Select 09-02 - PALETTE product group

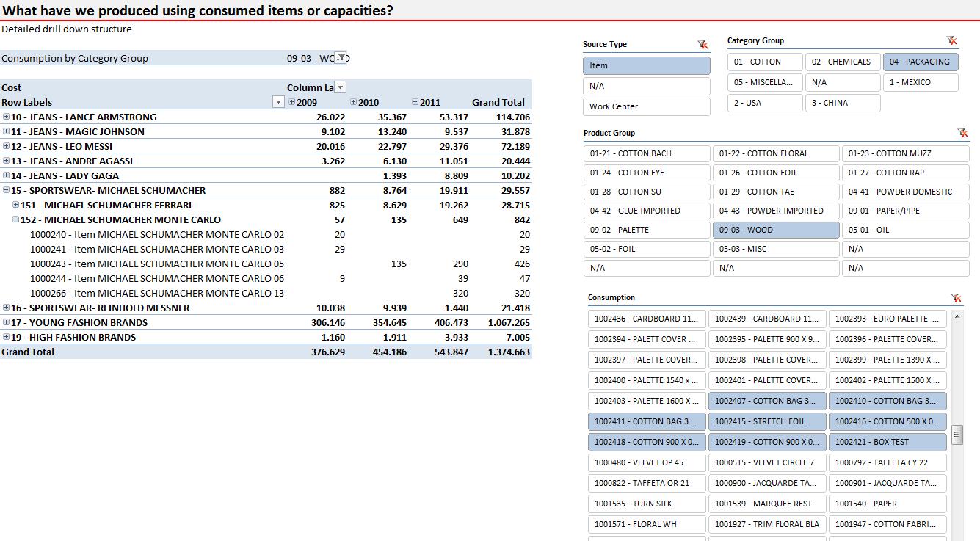click(647, 230)
